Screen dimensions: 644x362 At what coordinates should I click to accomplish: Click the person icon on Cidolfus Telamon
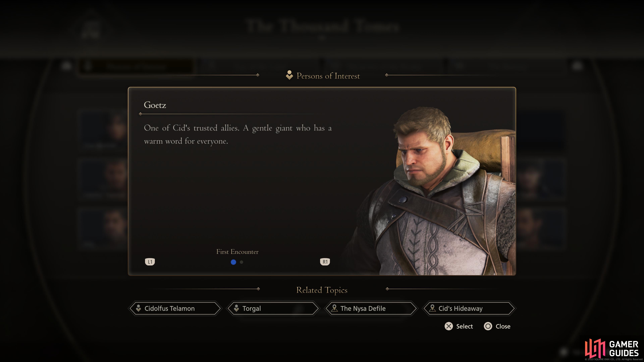(x=138, y=308)
